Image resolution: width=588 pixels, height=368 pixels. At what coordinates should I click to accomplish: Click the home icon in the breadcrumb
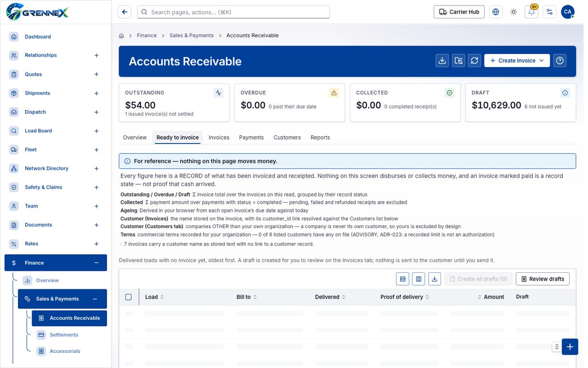[122, 35]
